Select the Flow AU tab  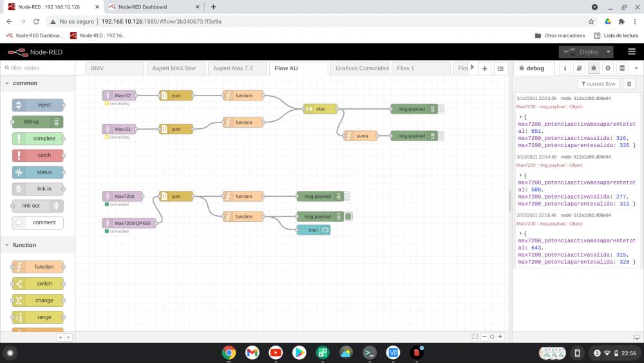pyautogui.click(x=299, y=68)
